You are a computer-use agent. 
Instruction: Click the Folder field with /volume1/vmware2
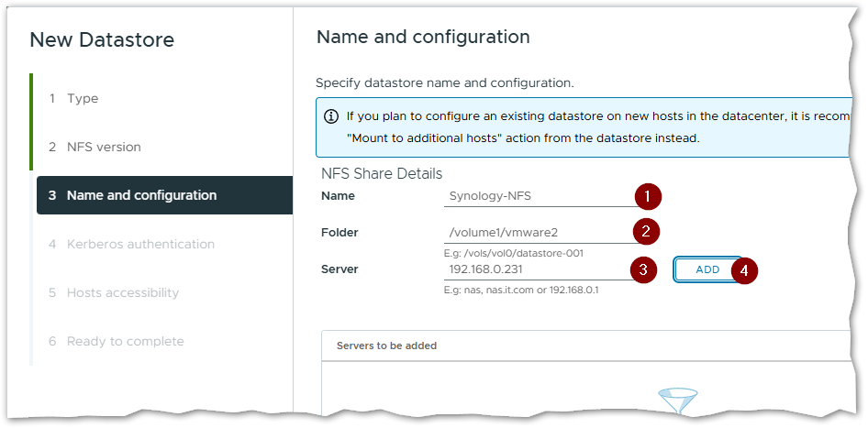click(535, 233)
